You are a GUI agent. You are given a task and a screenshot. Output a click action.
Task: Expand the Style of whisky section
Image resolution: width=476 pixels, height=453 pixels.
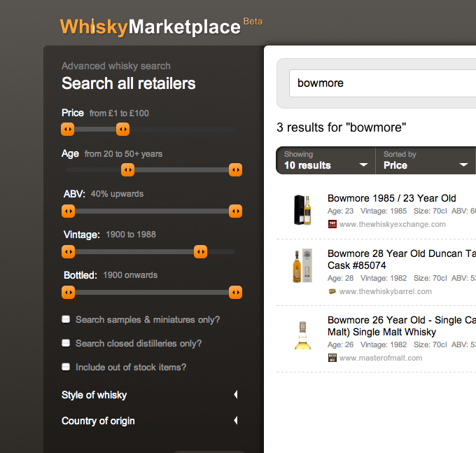pos(150,395)
